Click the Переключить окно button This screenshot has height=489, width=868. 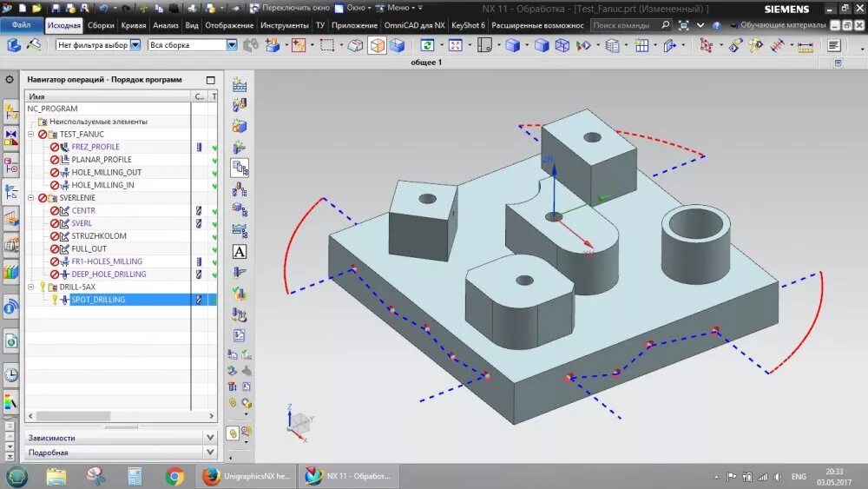point(290,9)
